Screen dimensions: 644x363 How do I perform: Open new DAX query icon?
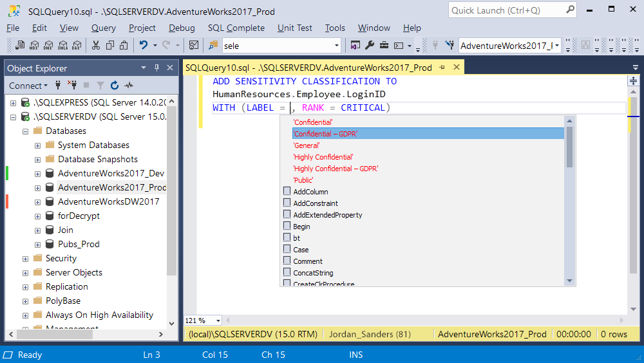click(x=77, y=45)
